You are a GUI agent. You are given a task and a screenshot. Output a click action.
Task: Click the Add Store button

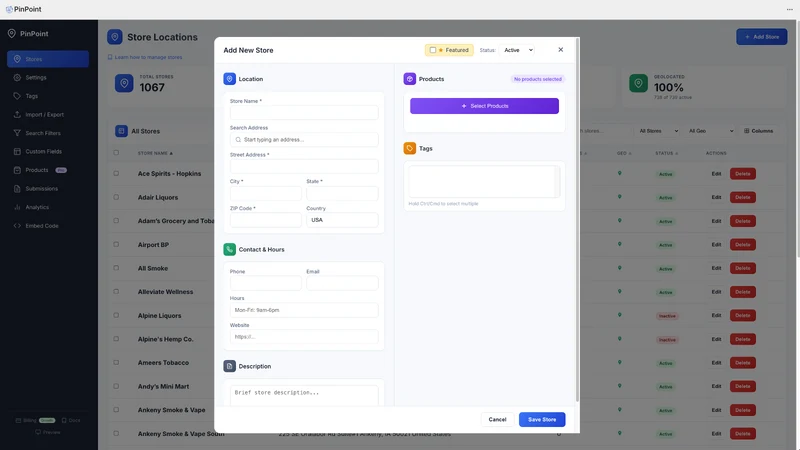761,37
